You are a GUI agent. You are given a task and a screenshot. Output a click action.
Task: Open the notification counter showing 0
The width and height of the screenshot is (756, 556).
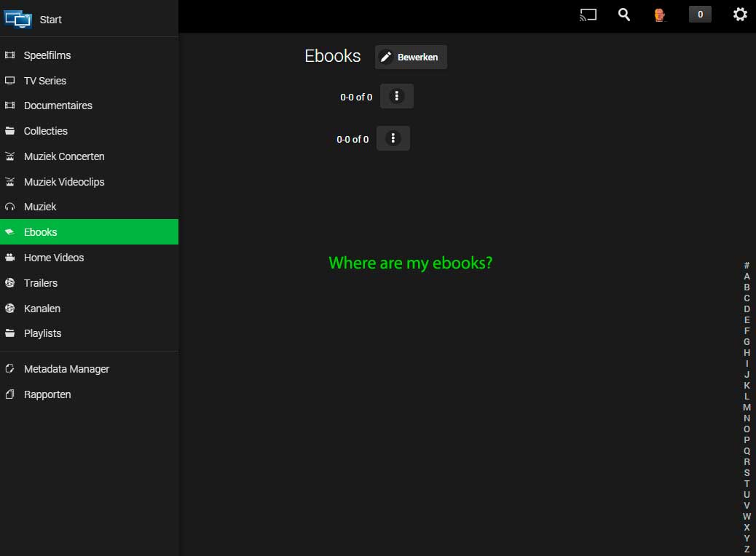(699, 14)
